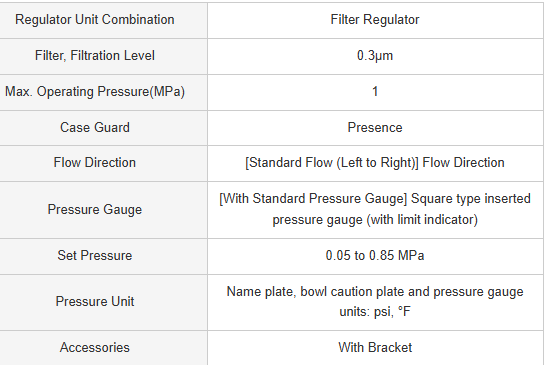Click the Pressure Unit label cell
The width and height of the screenshot is (544, 365).
tap(103, 302)
